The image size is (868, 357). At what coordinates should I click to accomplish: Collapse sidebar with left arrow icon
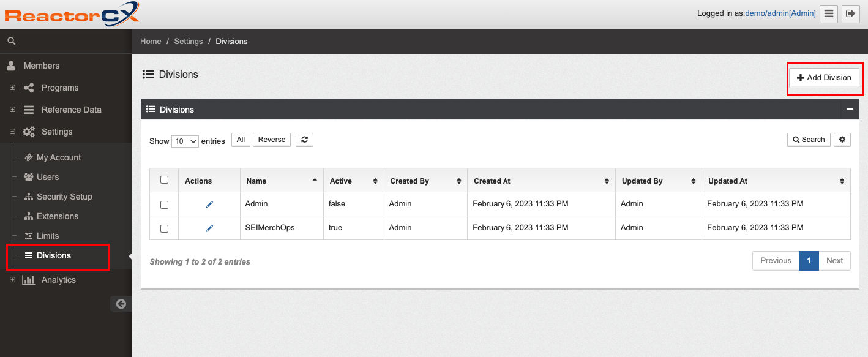click(x=121, y=304)
